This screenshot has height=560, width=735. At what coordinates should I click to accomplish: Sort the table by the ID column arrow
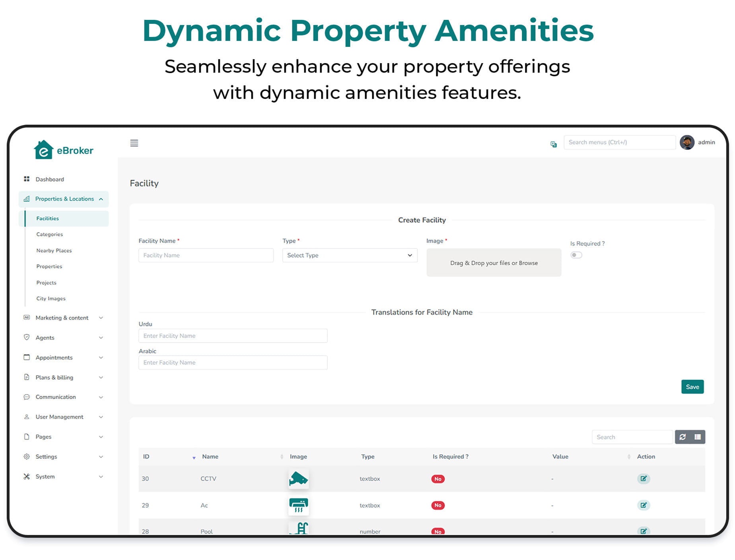click(194, 457)
